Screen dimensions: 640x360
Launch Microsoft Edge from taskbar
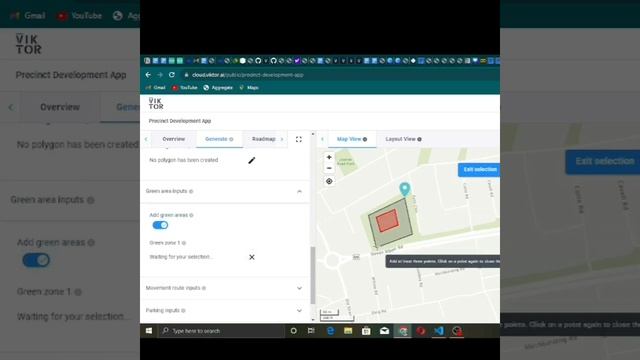pyautogui.click(x=330, y=331)
